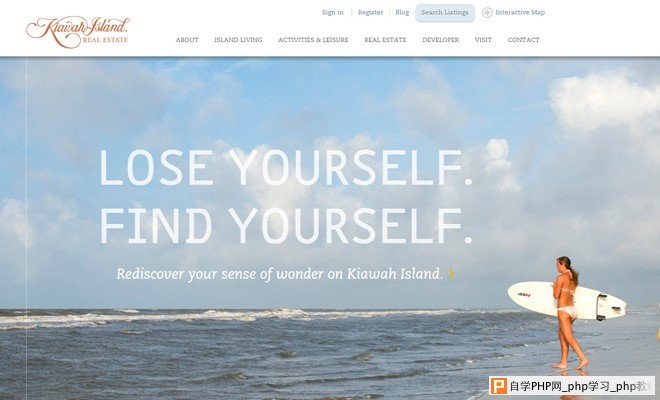
Task: Open the About menu item
Action: pos(187,40)
